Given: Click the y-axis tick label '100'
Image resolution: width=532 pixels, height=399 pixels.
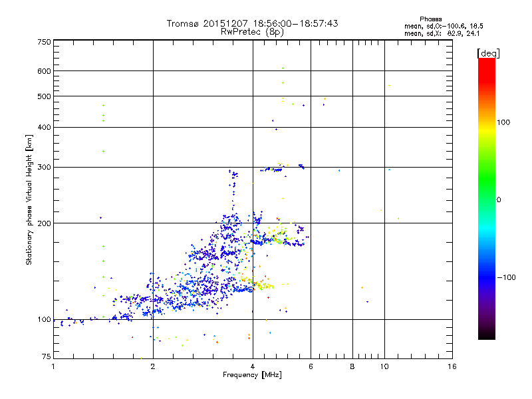Looking at the screenshot, I should [44, 320].
